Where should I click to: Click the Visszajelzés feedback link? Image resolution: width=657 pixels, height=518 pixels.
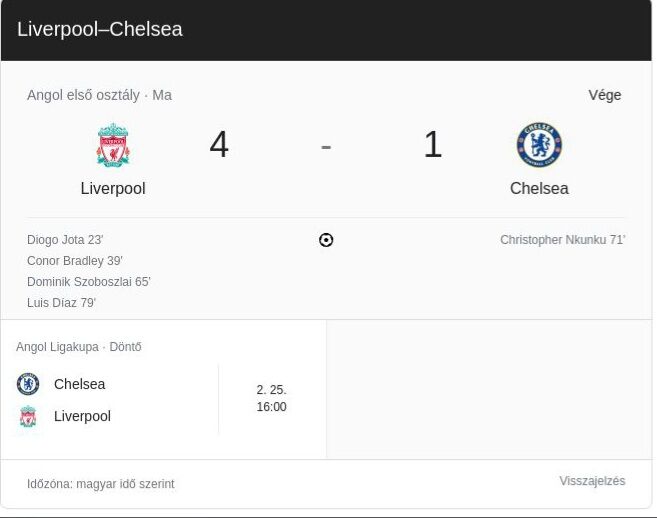tap(592, 481)
